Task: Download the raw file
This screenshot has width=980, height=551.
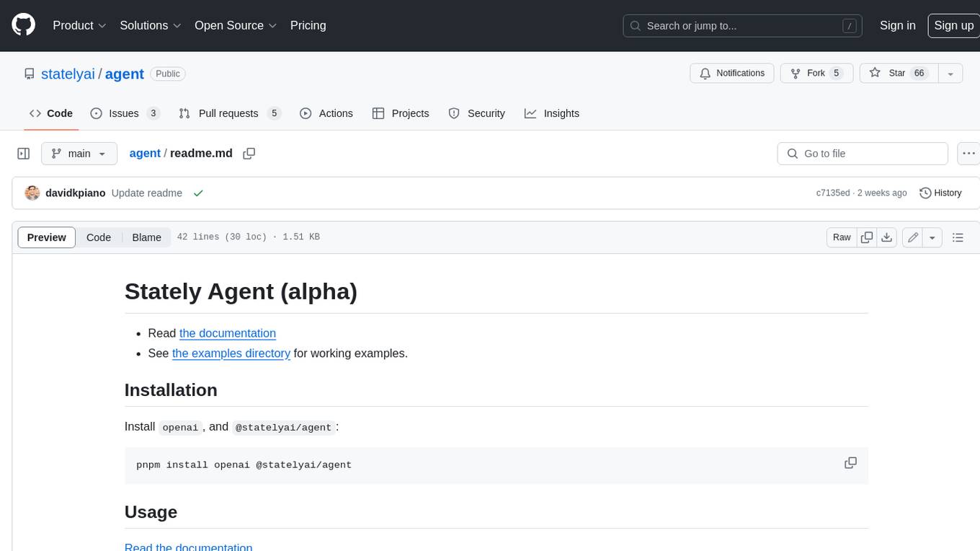Action: [x=888, y=237]
